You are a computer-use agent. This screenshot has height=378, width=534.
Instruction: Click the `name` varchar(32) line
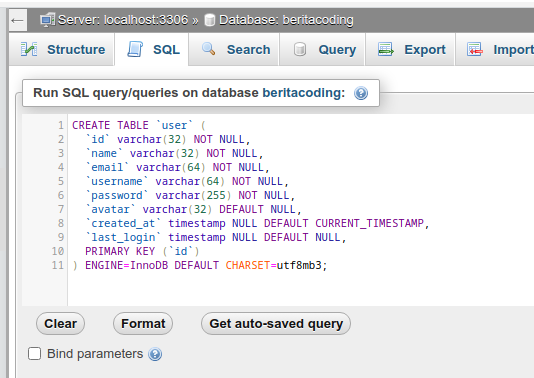tap(174, 153)
